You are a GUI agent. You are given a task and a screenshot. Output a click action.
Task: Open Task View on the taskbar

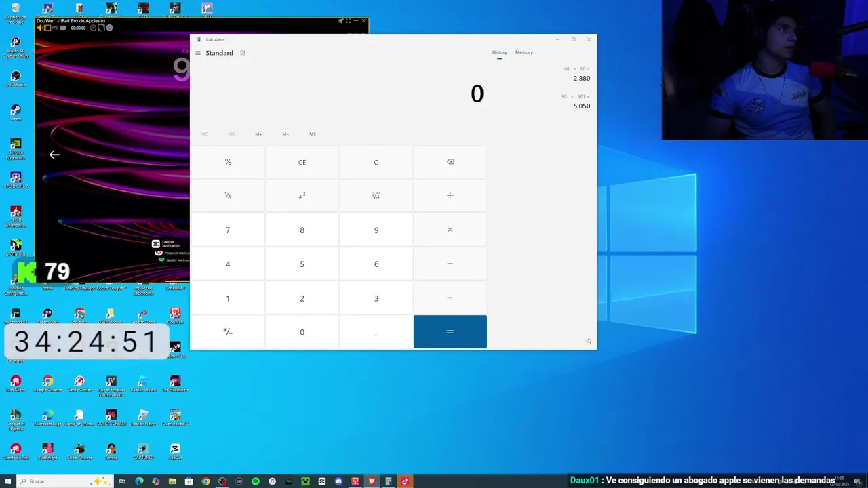tap(123, 481)
